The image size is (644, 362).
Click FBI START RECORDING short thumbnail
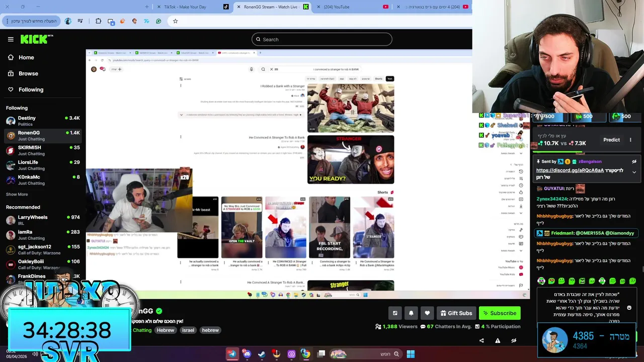pos(330,227)
